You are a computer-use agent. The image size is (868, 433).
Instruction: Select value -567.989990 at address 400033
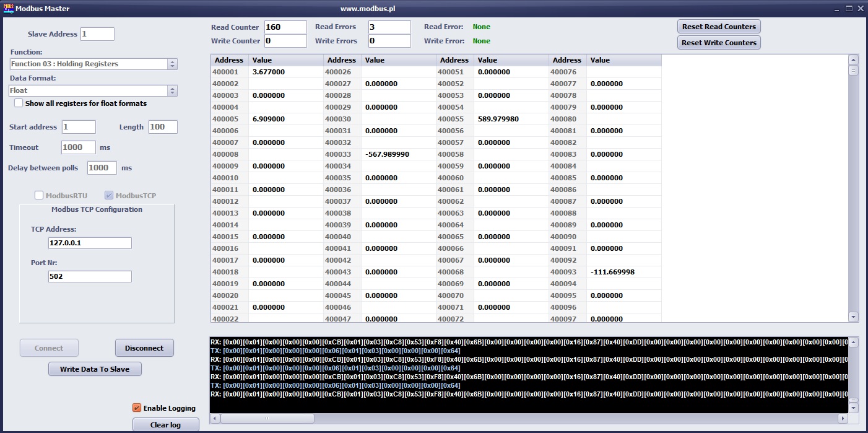[387, 154]
